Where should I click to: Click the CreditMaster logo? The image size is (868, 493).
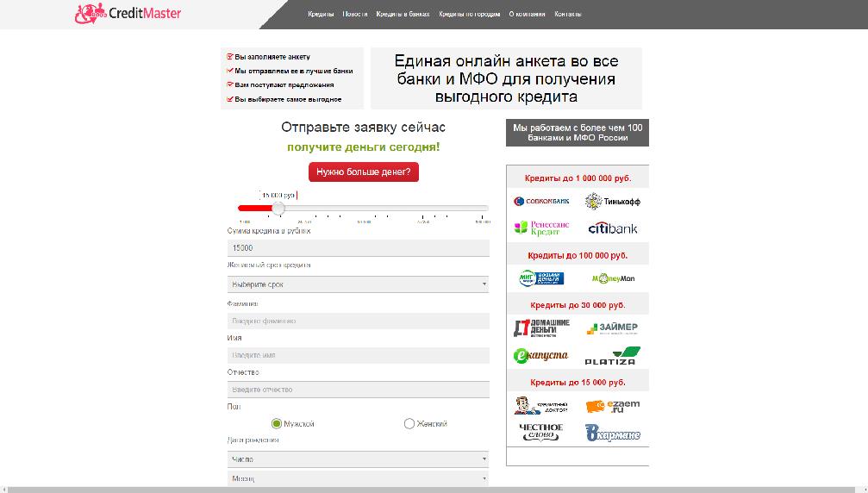click(x=128, y=13)
